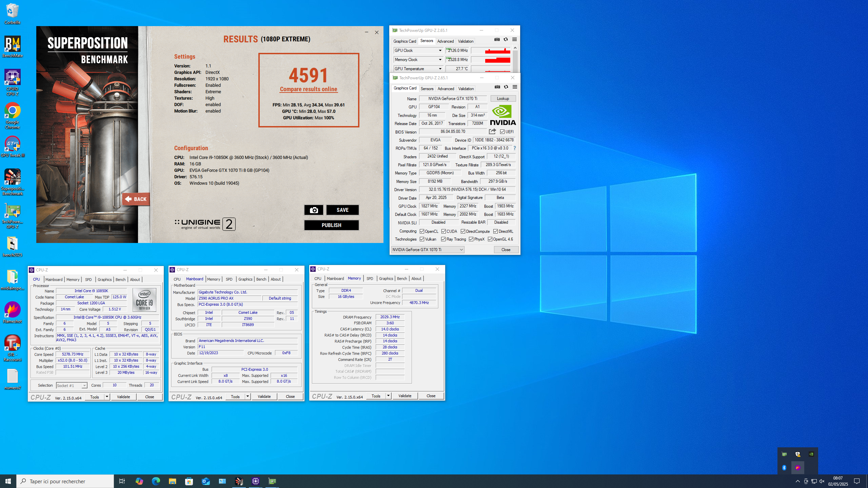Screen dimensions: 868x488
Task: Launch Flameshot from the desktop
Action: [x=13, y=312]
